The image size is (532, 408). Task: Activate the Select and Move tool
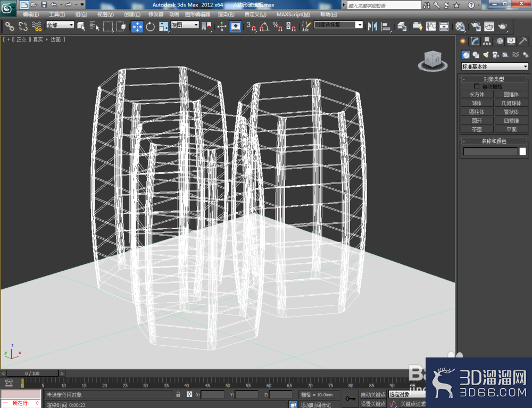[x=137, y=27]
